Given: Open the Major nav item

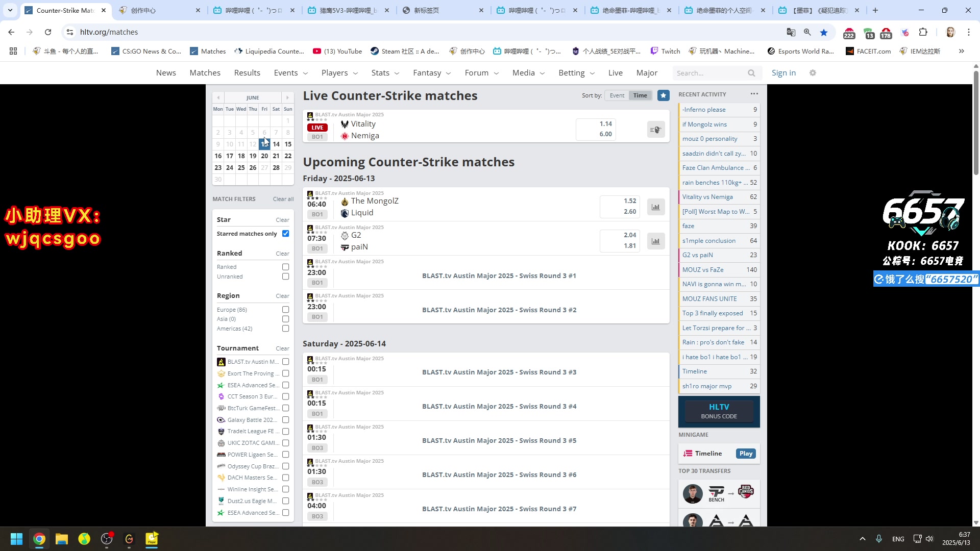Looking at the screenshot, I should [x=647, y=73].
